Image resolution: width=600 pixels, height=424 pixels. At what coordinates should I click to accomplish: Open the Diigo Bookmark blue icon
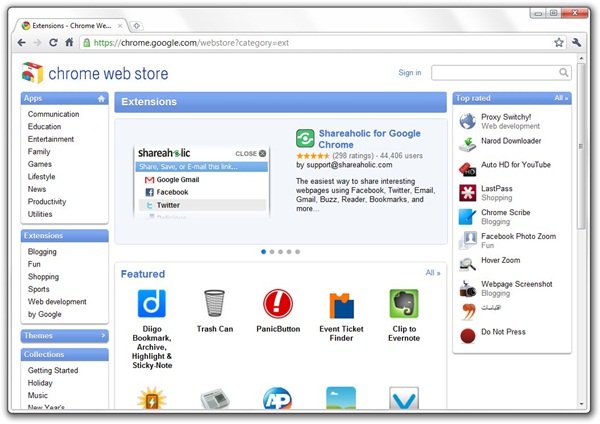[152, 303]
